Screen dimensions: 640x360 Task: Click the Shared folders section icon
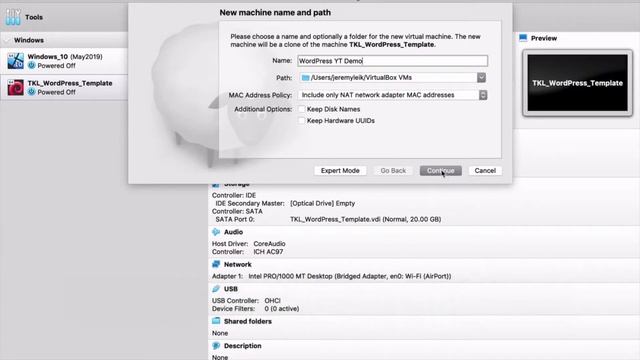point(216,321)
